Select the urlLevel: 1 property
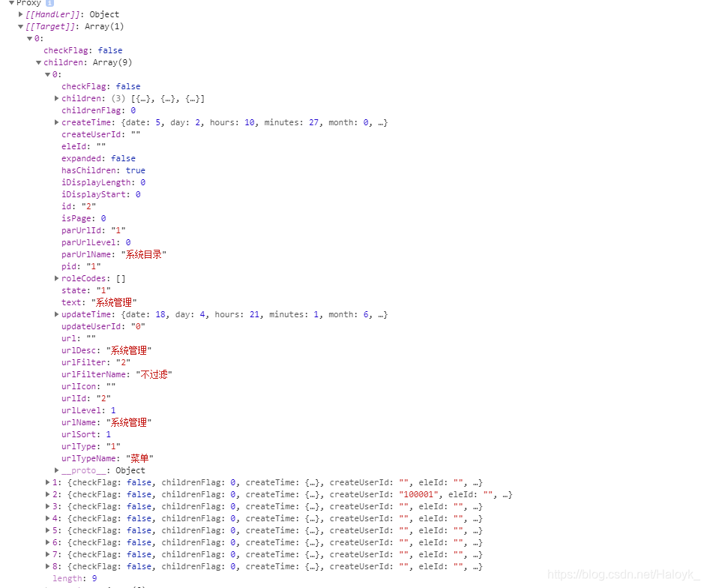This screenshot has width=707, height=588. click(x=88, y=410)
